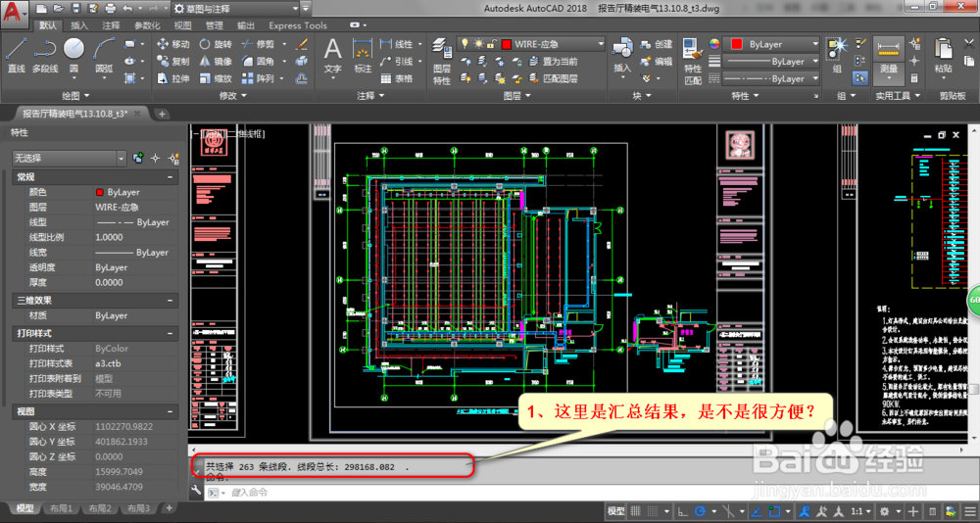This screenshot has width=980, height=523.
Task: Click the 创建 block button
Action: (657, 44)
